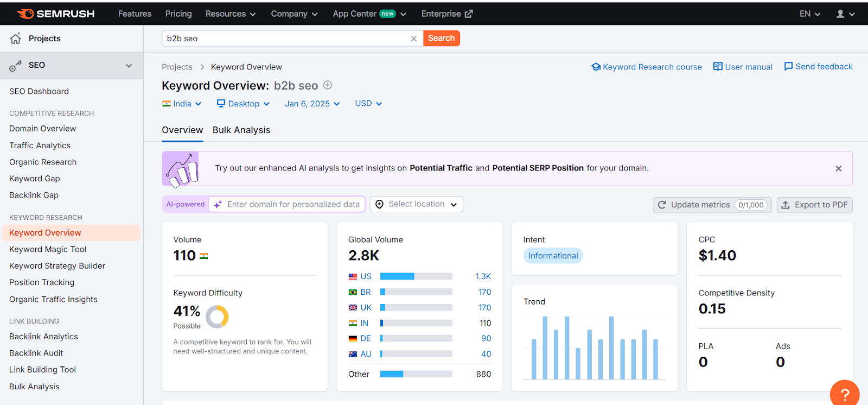Click the Keyword Difficulty donut chart
Viewport: 868px width, 405px height.
[x=217, y=317]
